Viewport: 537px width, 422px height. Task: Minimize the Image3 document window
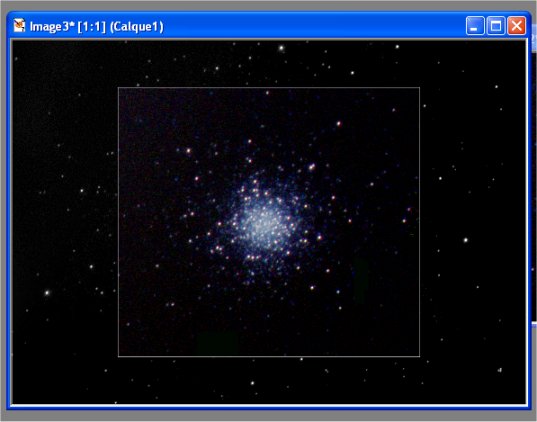(x=475, y=26)
